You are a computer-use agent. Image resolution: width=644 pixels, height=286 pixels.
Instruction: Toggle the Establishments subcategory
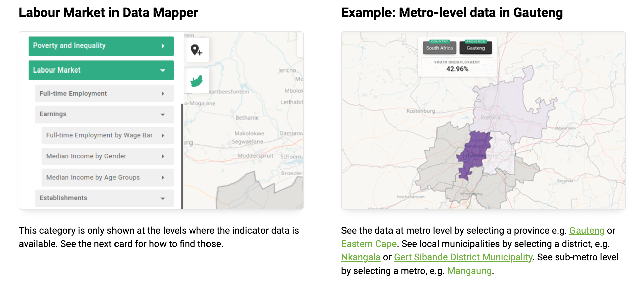click(x=104, y=198)
